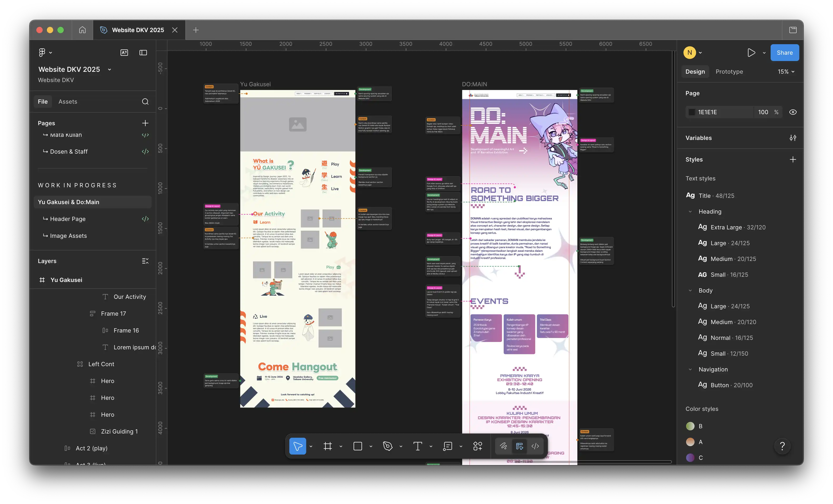Image resolution: width=833 pixels, height=504 pixels.
Task: Switch to the Design tab
Action: tap(695, 72)
